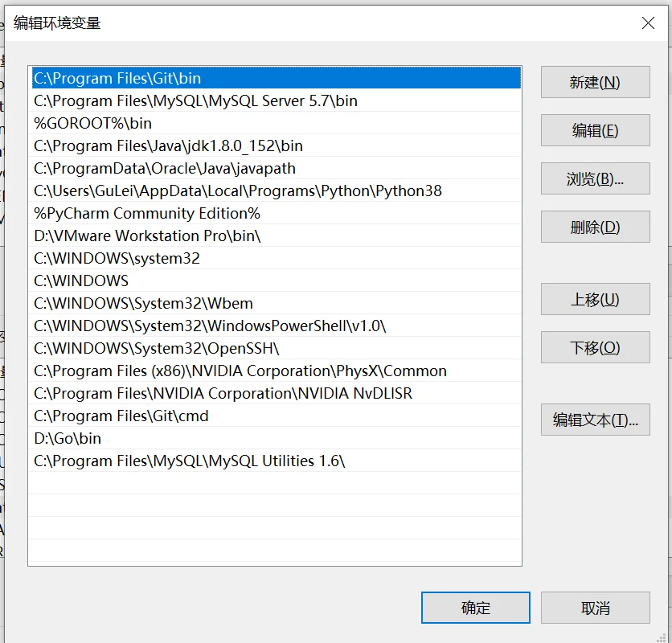This screenshot has height=643, width=672.
Task: Select the NVIDIA NvDLISR path entry
Action: [x=277, y=393]
